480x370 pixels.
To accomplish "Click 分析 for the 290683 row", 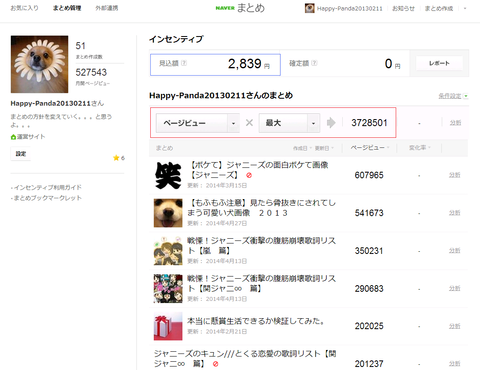I will 455,288.
